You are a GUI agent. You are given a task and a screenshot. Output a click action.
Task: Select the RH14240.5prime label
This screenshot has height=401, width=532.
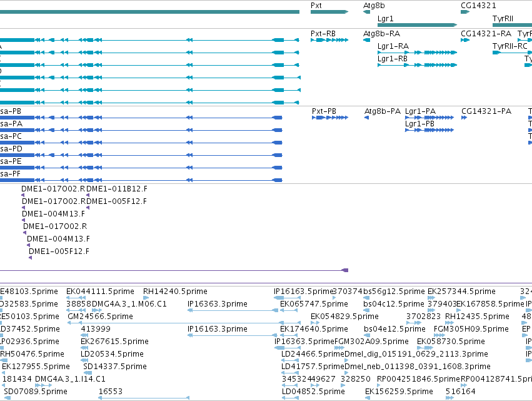pyautogui.click(x=175, y=292)
